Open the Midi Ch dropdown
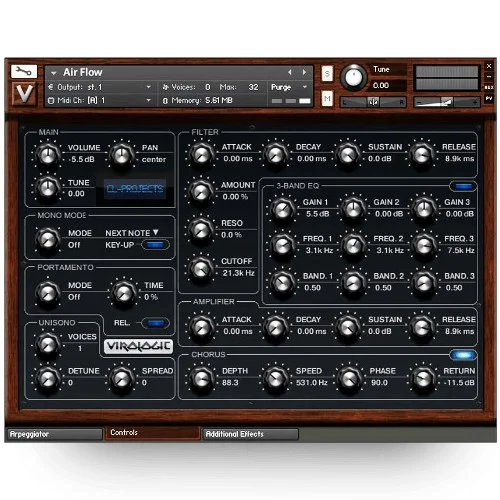 point(149,100)
